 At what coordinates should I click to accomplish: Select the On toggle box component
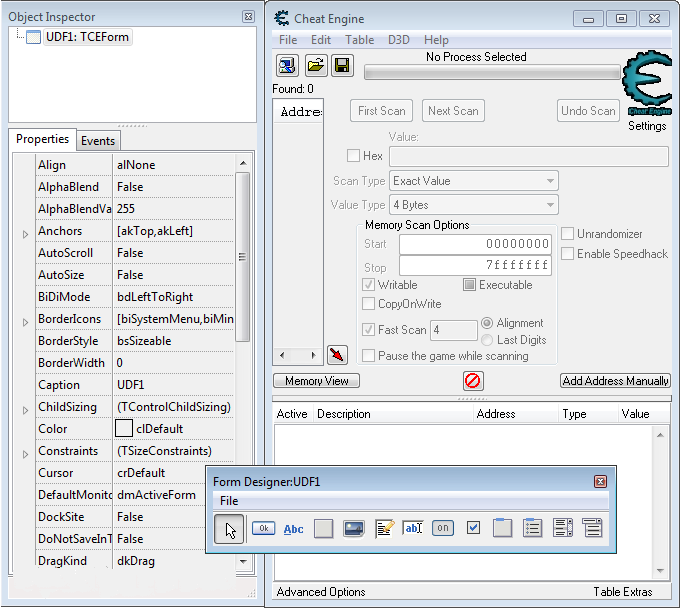point(443,528)
